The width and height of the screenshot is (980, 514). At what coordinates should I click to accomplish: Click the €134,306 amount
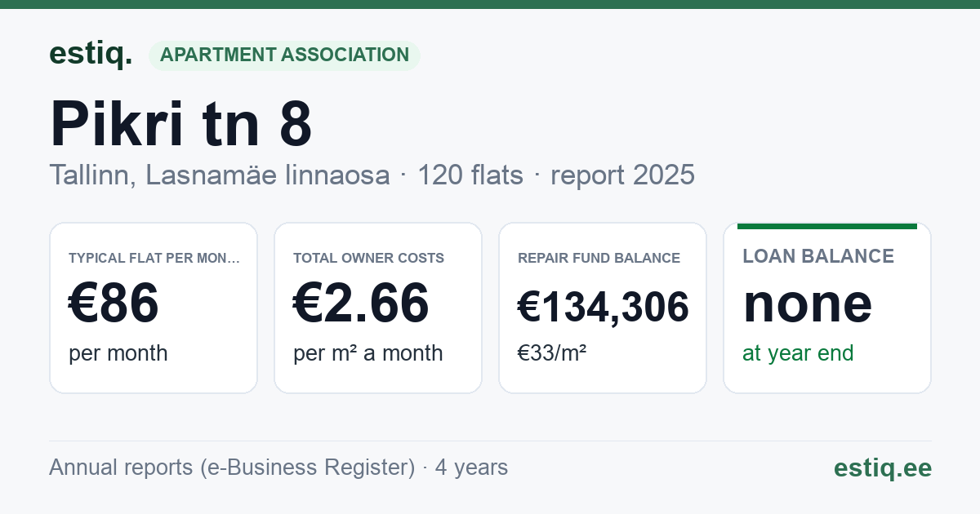pos(604,308)
